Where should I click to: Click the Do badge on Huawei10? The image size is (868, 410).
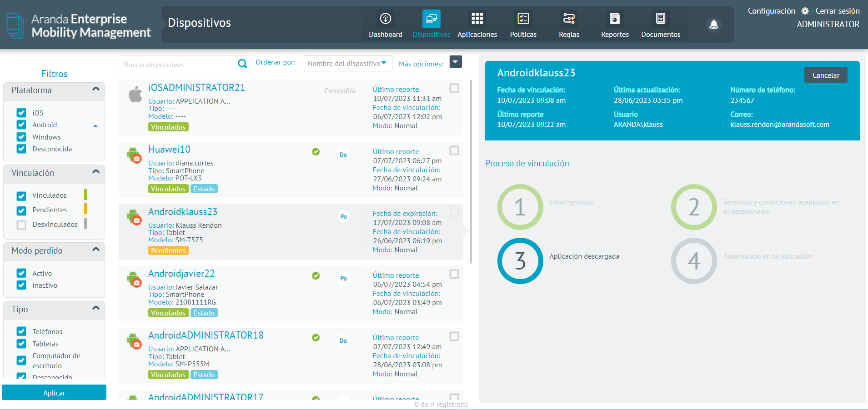(343, 155)
